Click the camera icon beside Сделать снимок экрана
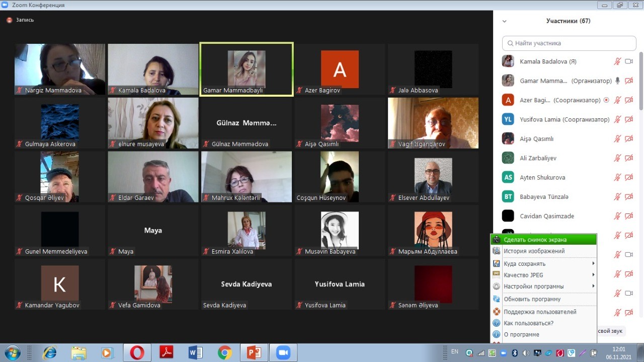The width and height of the screenshot is (644, 362). (497, 240)
